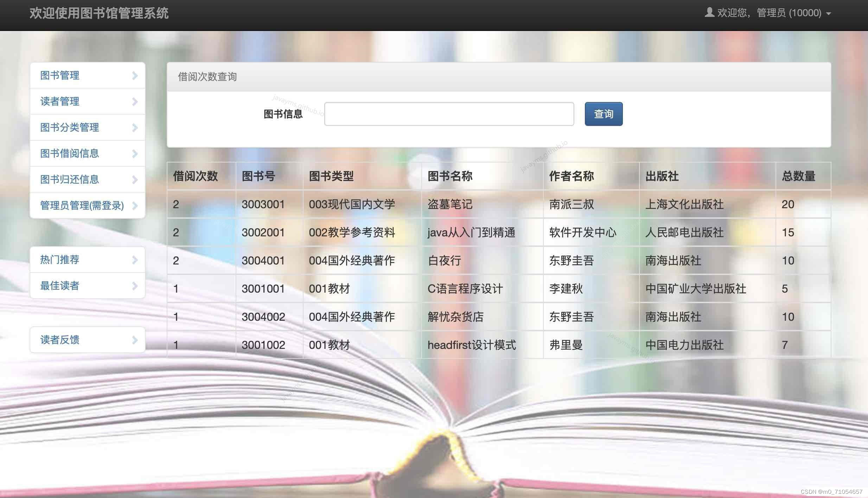Click chevron next to 管理员管理(需登录)
The height and width of the screenshot is (498, 868).
(x=135, y=206)
